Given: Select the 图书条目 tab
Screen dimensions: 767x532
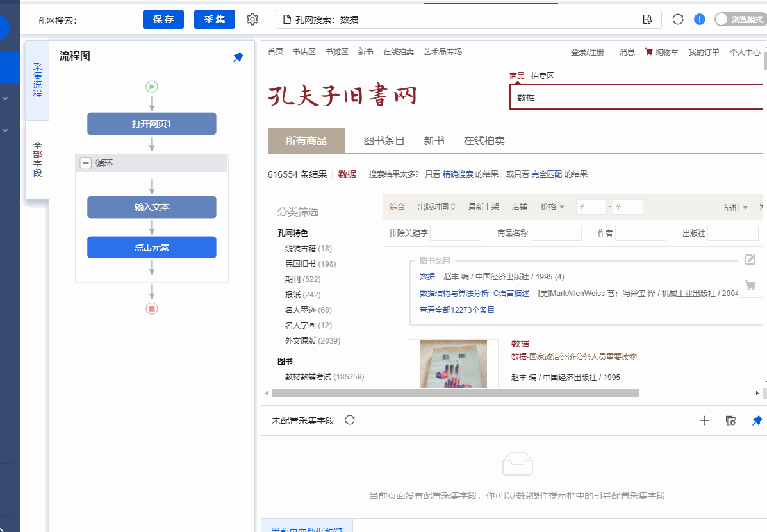Looking at the screenshot, I should [384, 141].
